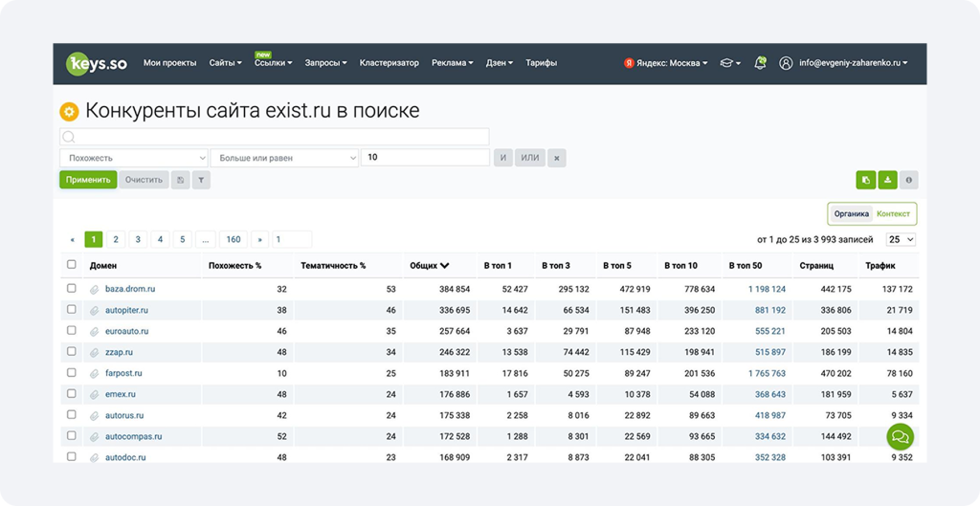Click the save filter floppy icon
The width and height of the screenshot is (980, 506).
[x=180, y=180]
